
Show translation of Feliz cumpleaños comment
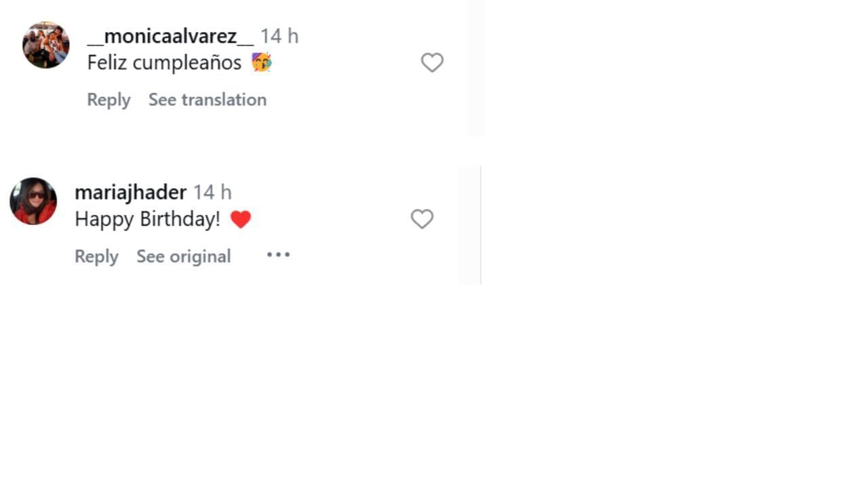point(208,100)
